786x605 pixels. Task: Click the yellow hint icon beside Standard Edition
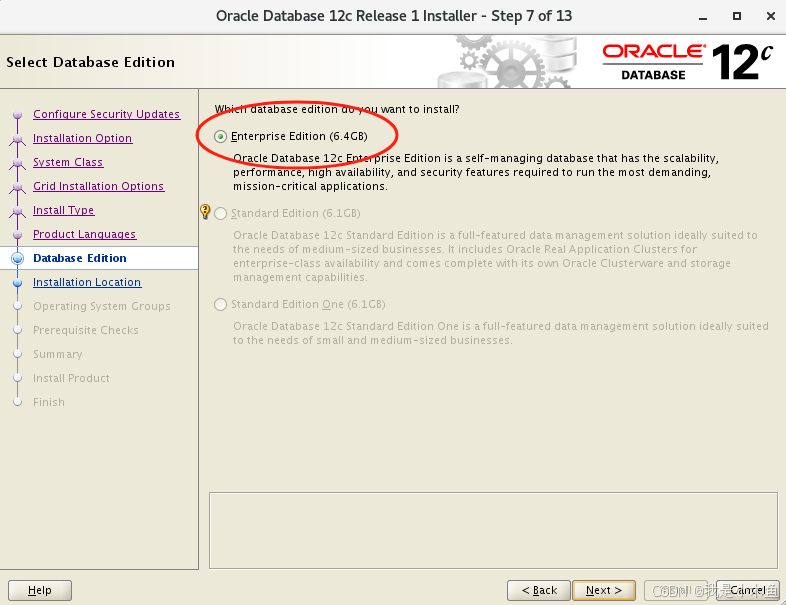pos(205,211)
